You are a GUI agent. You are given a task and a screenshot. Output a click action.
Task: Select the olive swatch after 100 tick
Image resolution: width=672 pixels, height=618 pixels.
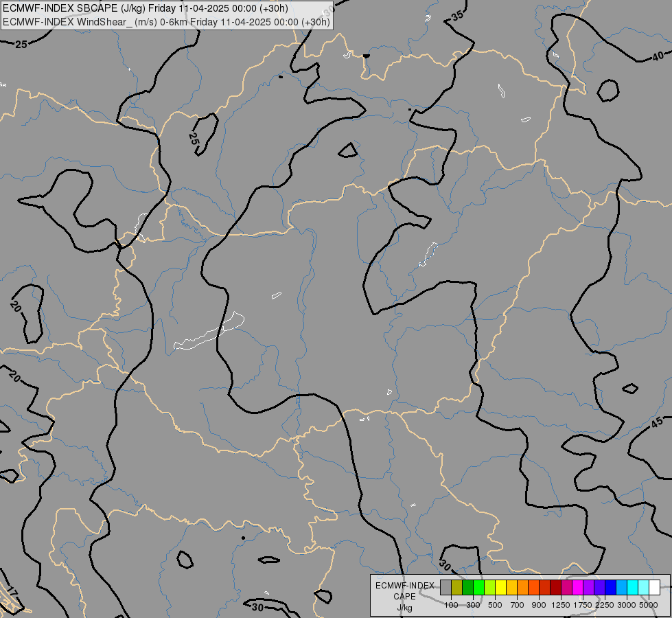pyautogui.click(x=457, y=588)
